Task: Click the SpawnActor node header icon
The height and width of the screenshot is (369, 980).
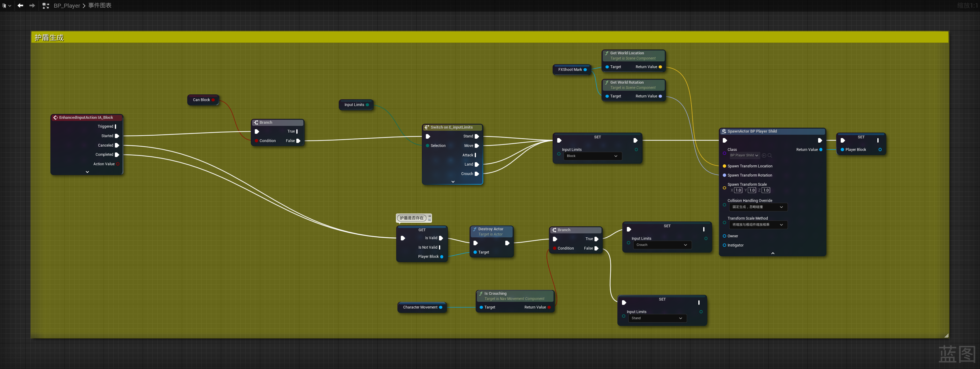Action: (x=724, y=131)
